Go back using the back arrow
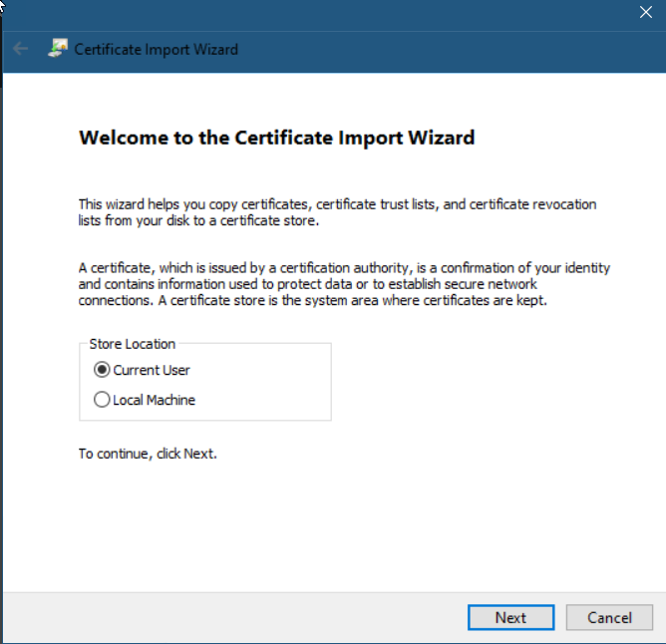The height and width of the screenshot is (644, 666). tap(20, 49)
